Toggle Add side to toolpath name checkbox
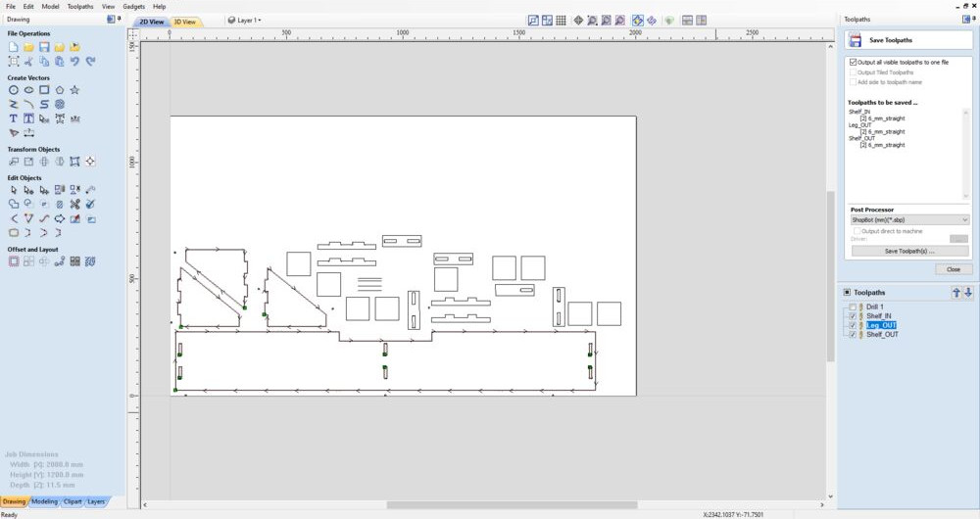This screenshot has width=980, height=519. click(x=854, y=82)
